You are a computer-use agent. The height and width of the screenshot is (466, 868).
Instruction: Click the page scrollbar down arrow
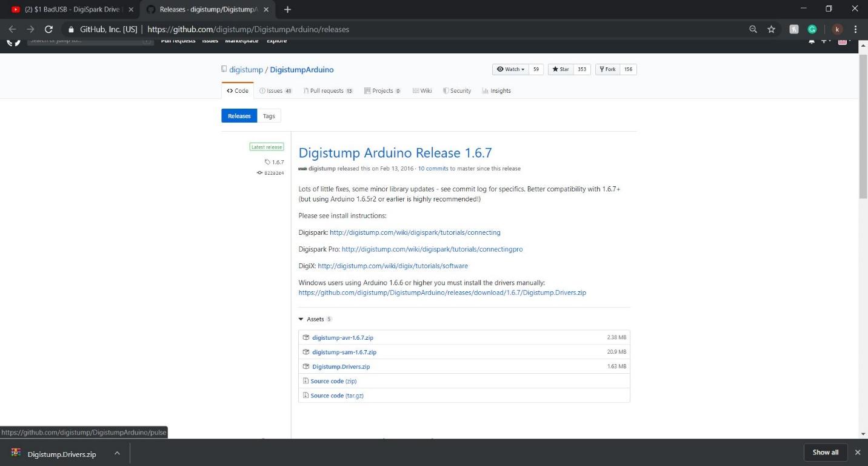point(863,434)
